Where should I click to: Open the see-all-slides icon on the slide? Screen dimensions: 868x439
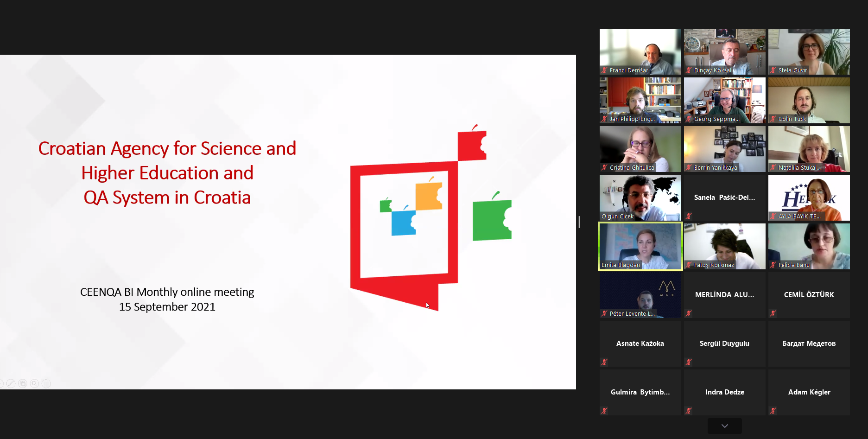[22, 383]
